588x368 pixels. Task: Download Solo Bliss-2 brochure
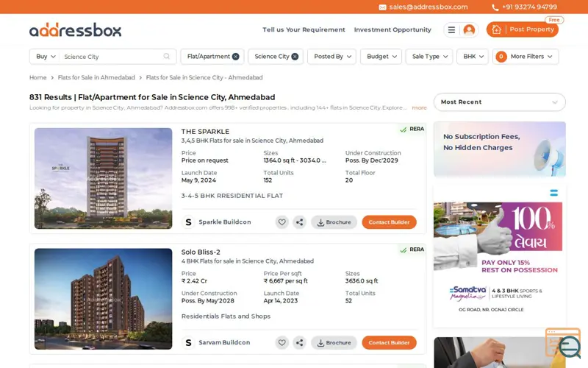tap(334, 342)
